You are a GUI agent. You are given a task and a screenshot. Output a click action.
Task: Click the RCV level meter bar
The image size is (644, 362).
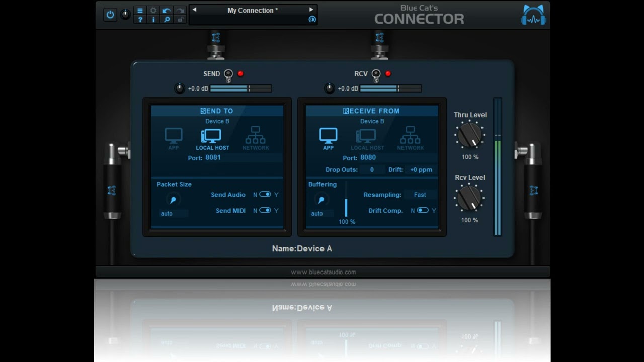(x=391, y=88)
